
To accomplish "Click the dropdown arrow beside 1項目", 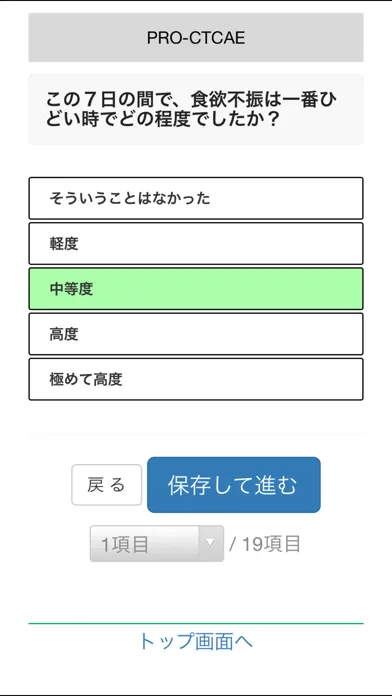I will pos(211,543).
